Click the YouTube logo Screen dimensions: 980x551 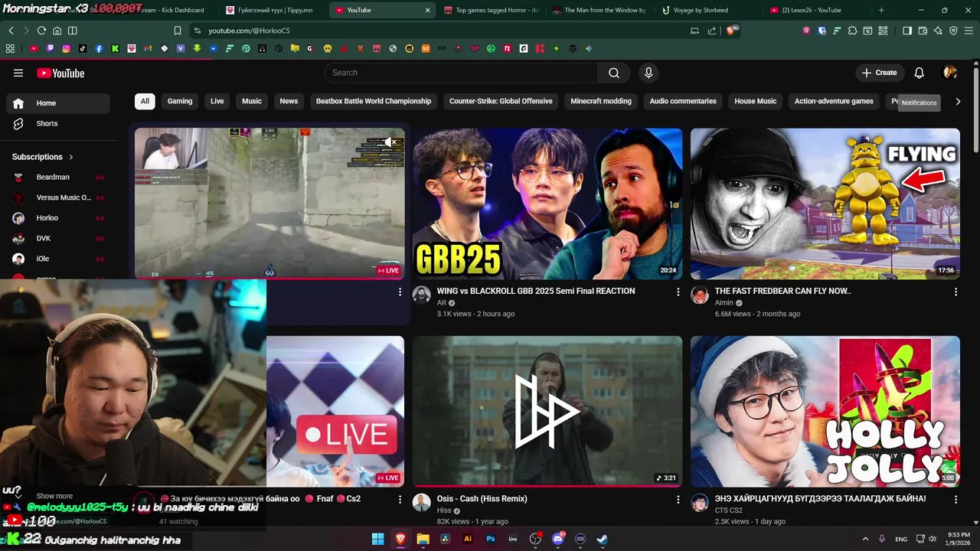[60, 73]
